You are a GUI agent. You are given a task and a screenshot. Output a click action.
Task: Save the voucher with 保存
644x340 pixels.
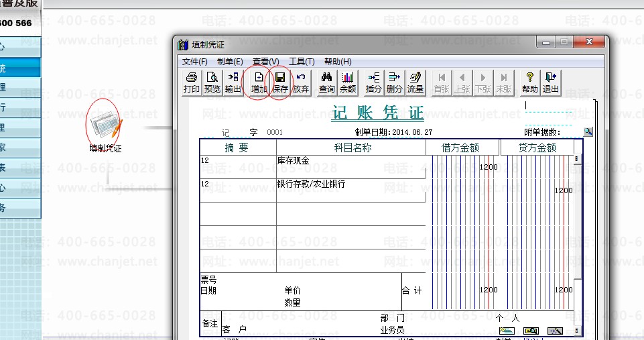point(280,82)
